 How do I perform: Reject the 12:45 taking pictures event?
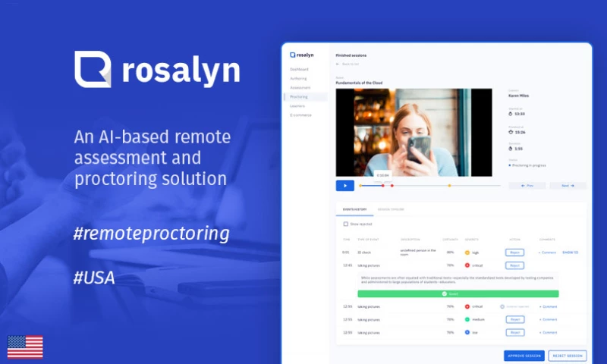(514, 265)
